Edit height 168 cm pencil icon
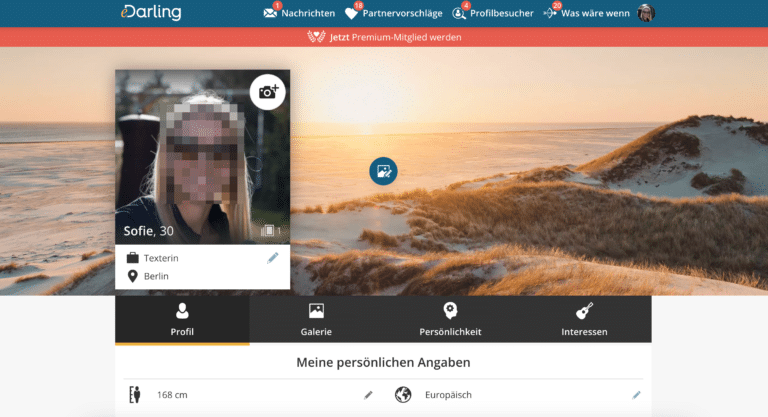The height and width of the screenshot is (417, 768). click(368, 395)
